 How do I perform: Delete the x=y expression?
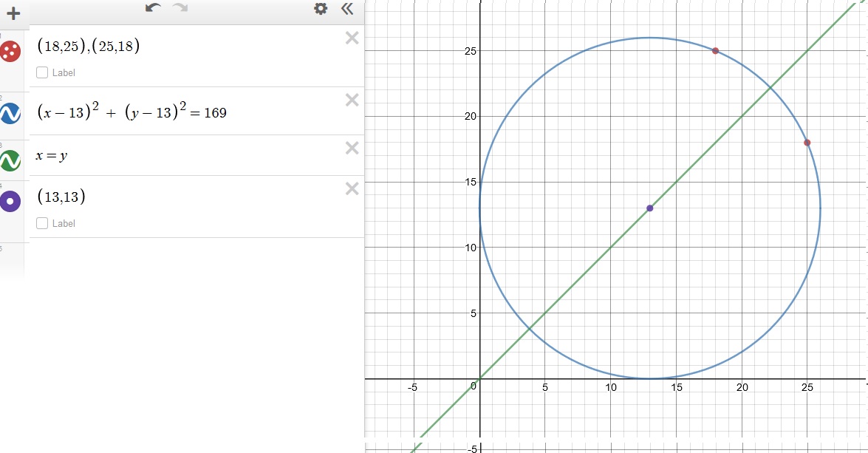(x=352, y=149)
